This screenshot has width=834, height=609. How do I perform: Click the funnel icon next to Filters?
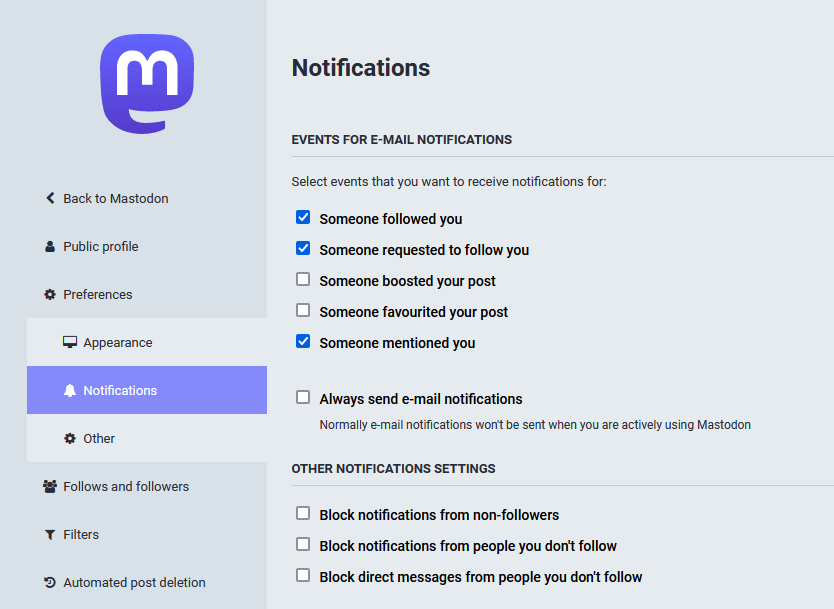tap(50, 534)
